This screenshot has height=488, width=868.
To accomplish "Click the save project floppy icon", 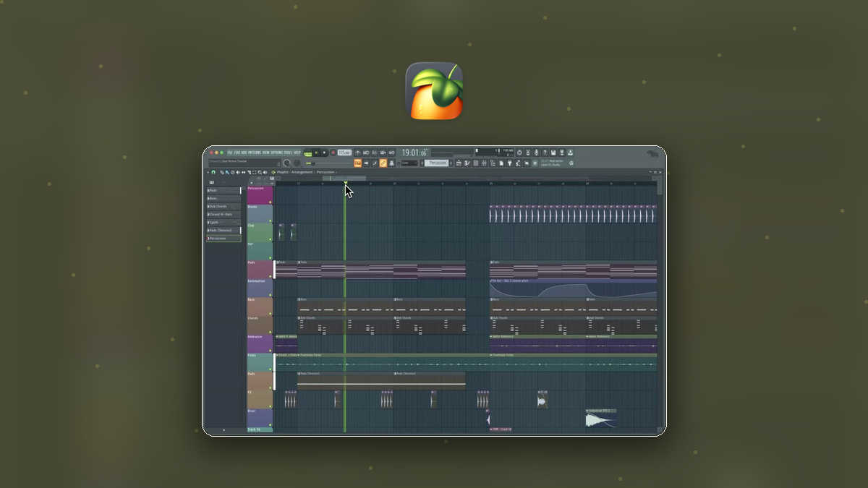I will [x=553, y=153].
